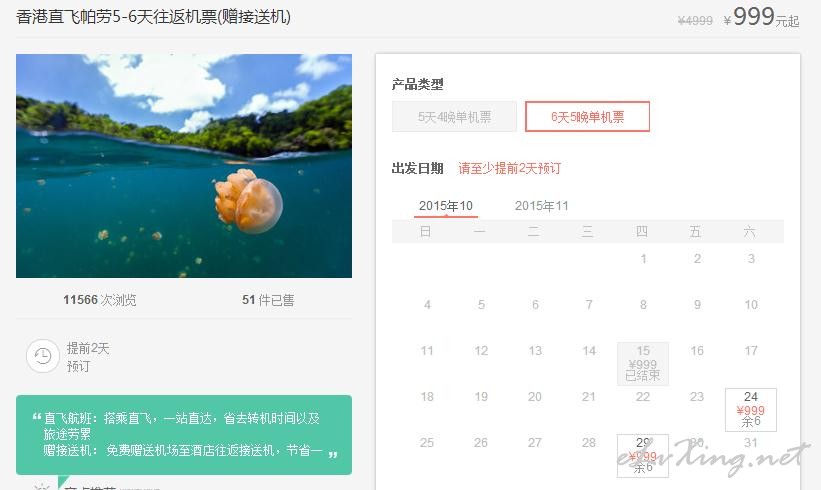
Task: Open the Palau jellyfish lake photo
Action: tap(184, 166)
